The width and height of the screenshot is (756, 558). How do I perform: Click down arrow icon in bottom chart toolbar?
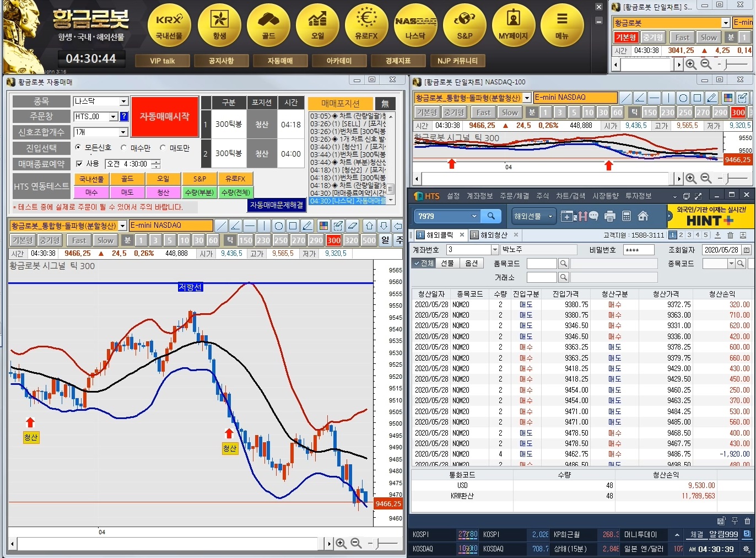coord(384,226)
